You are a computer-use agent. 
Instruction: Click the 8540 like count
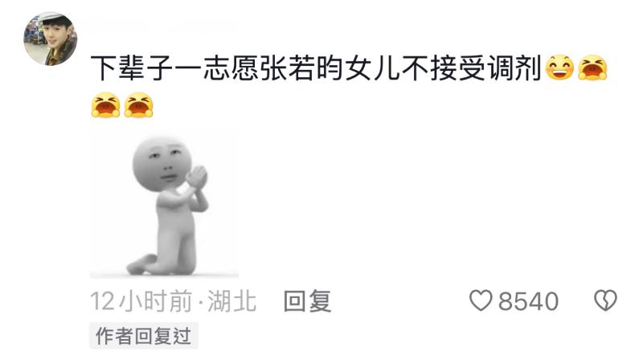pyautogui.click(x=528, y=301)
